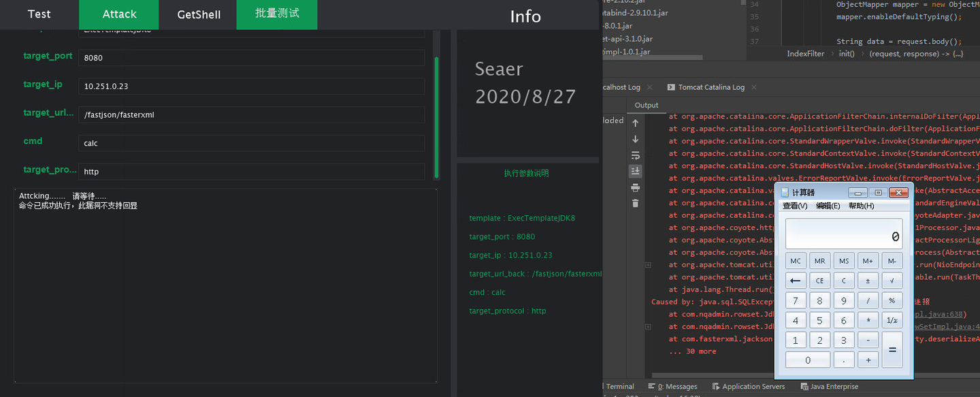Screen dimensions: 980x397
Task: Toggle soft-wrap icon in console toolbar
Action: 635,155
